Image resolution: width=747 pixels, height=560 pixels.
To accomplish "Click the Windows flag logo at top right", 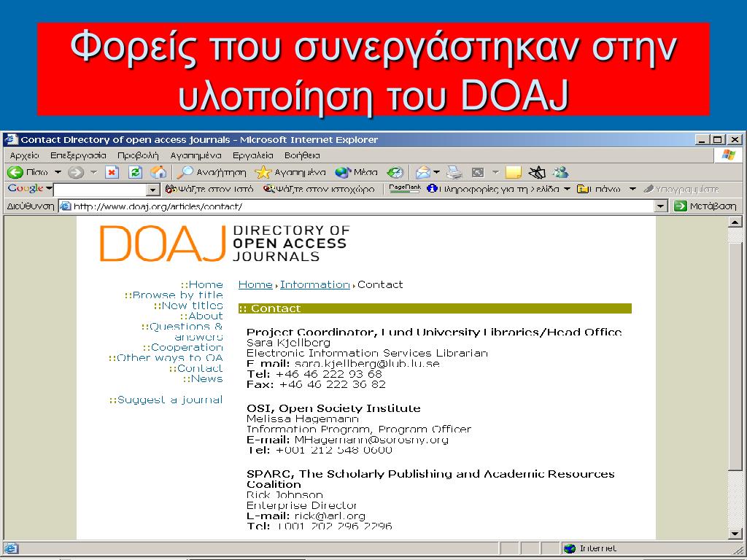I will click(729, 155).
